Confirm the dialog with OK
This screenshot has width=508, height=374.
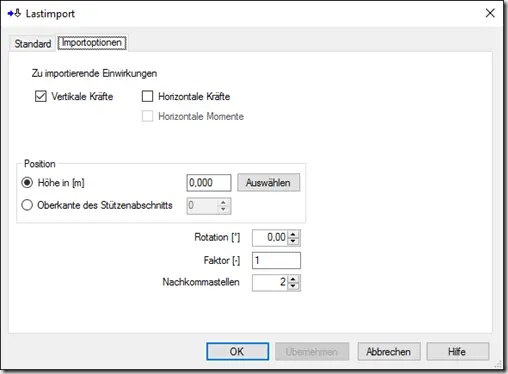click(237, 351)
